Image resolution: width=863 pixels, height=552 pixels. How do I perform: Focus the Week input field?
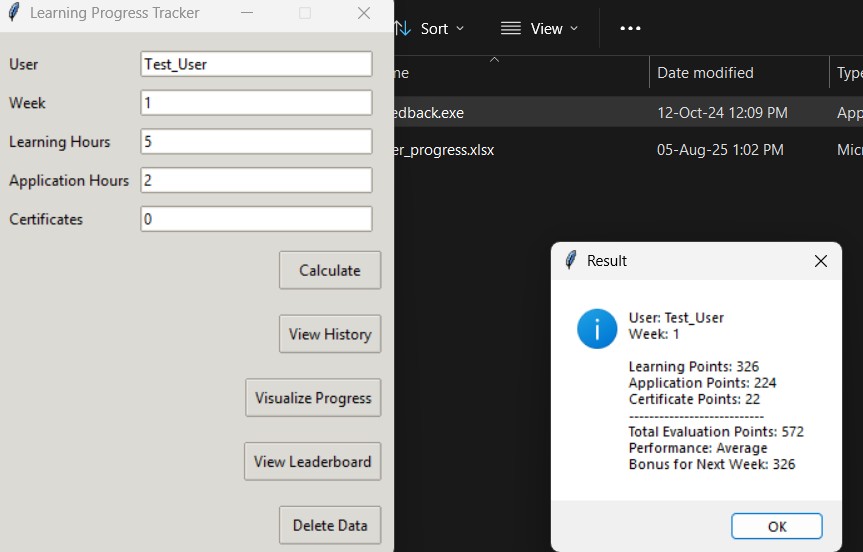256,103
